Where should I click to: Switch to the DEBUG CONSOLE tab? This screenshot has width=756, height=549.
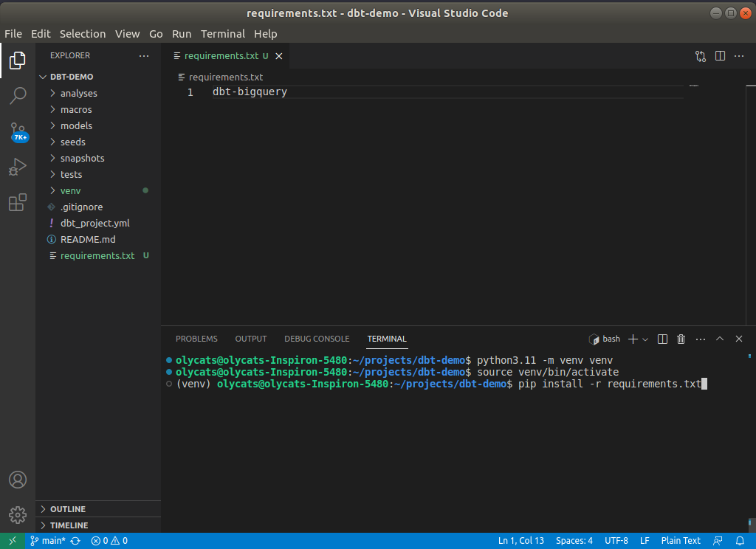point(317,339)
